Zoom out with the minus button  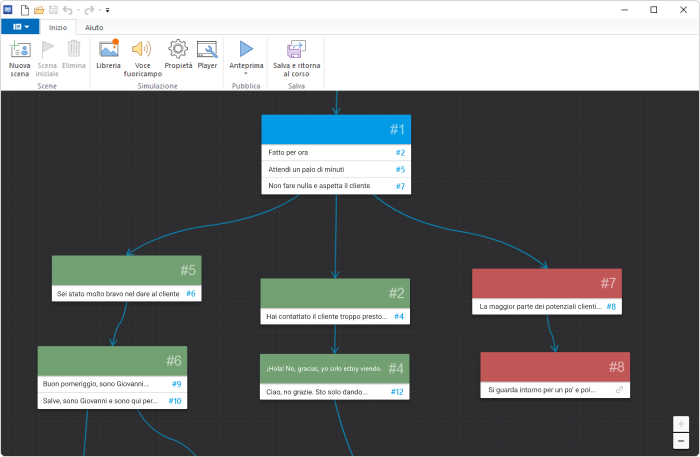[x=681, y=441]
